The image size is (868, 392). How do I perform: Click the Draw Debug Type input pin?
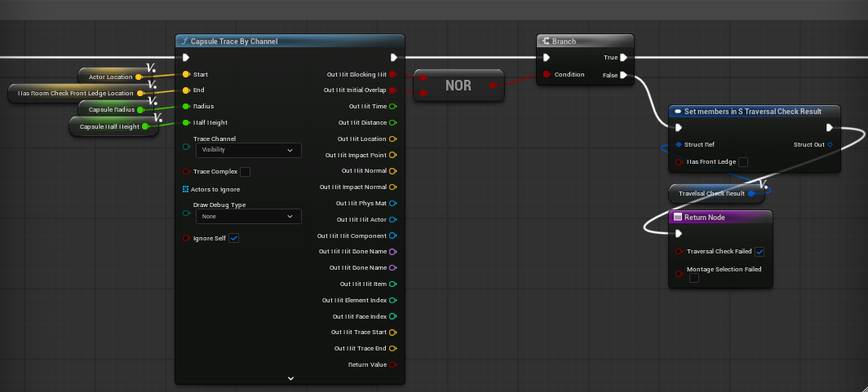(x=186, y=213)
